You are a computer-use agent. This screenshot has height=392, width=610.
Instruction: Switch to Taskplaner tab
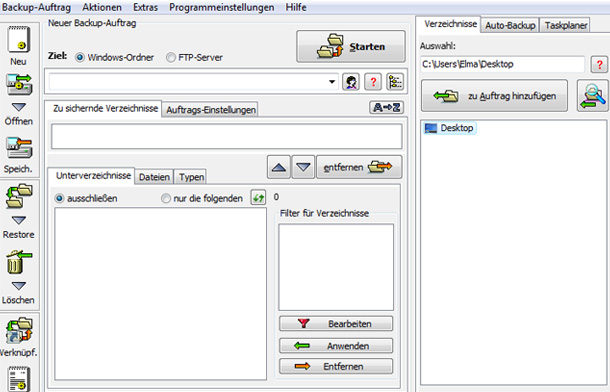565,25
